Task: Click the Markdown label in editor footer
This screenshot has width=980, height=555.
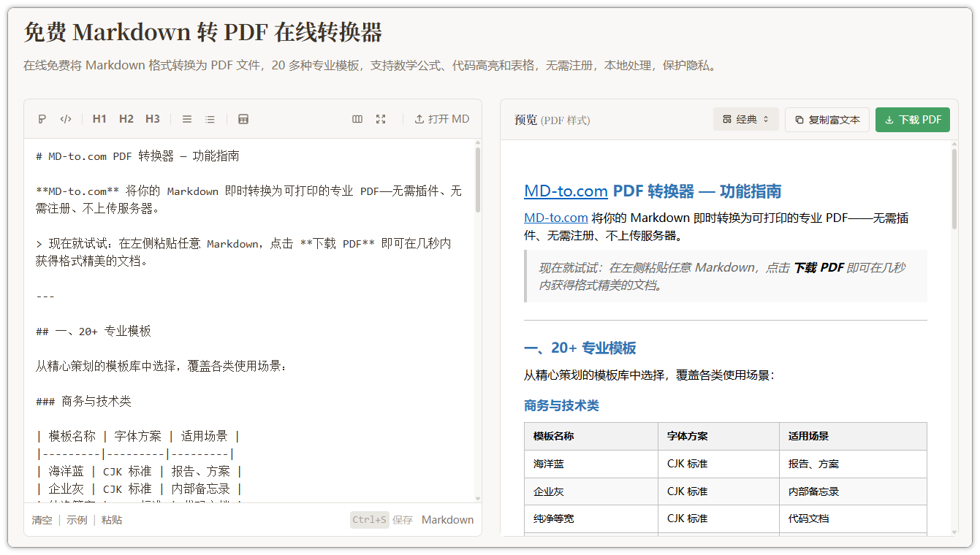Action: pos(447,520)
